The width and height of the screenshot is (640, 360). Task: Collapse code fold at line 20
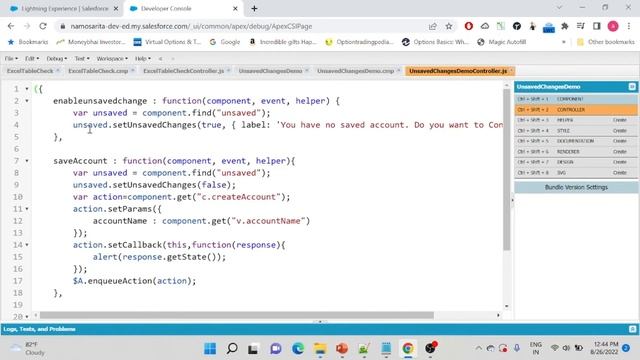tap(27, 317)
